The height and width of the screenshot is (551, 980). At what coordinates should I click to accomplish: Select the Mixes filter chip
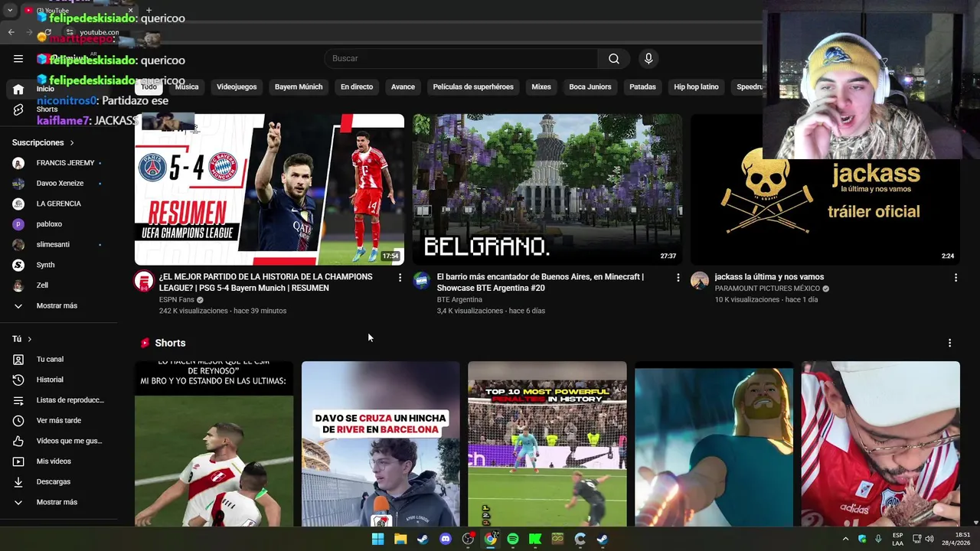click(541, 87)
